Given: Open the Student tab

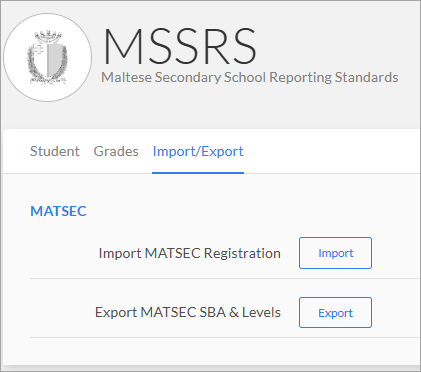Looking at the screenshot, I should coord(55,151).
